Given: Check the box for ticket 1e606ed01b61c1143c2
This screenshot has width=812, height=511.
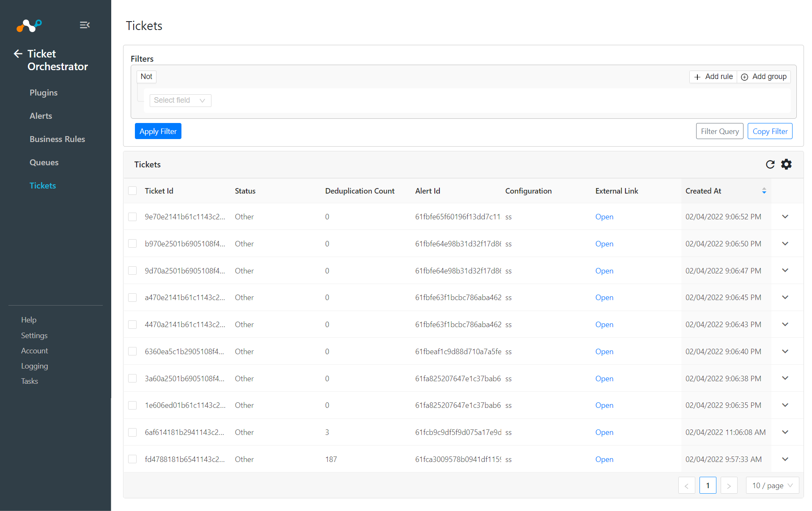Looking at the screenshot, I should [132, 405].
